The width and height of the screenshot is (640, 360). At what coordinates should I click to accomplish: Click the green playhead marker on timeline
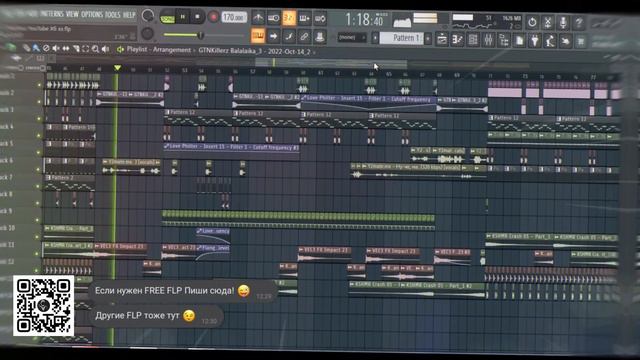tap(118, 67)
